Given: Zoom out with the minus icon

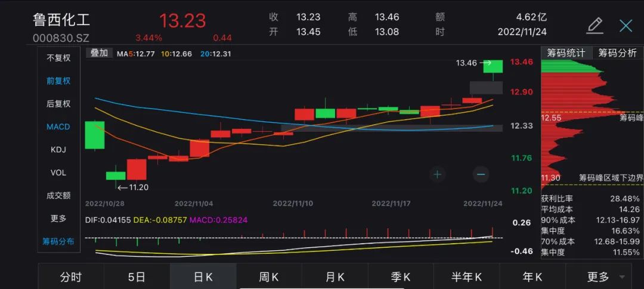Looking at the screenshot, I should pyautogui.click(x=481, y=174).
